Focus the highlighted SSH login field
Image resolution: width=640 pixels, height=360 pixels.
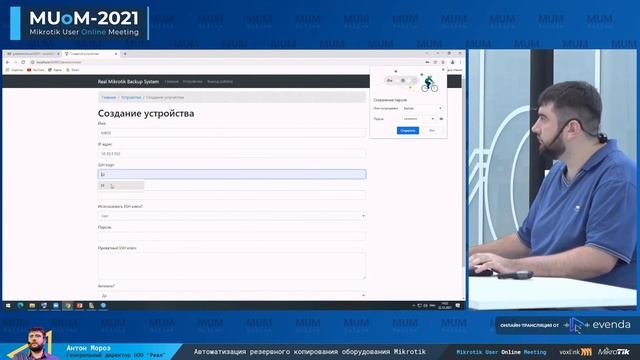(x=232, y=174)
